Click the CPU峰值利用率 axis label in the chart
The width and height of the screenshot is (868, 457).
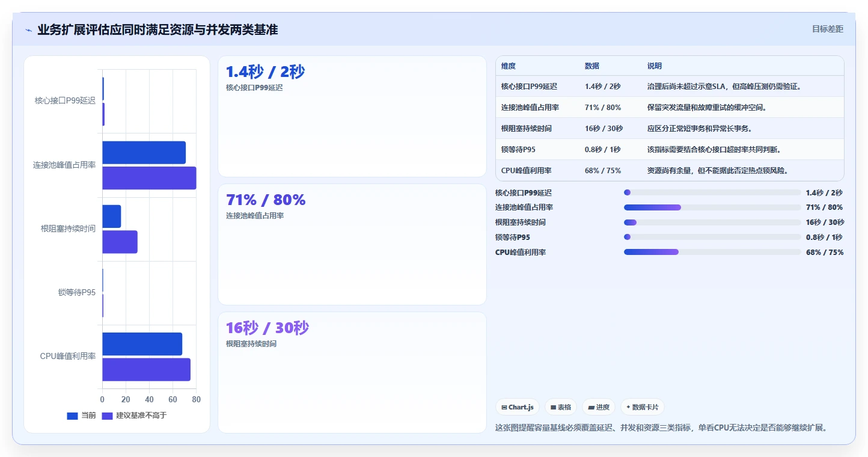(68, 356)
